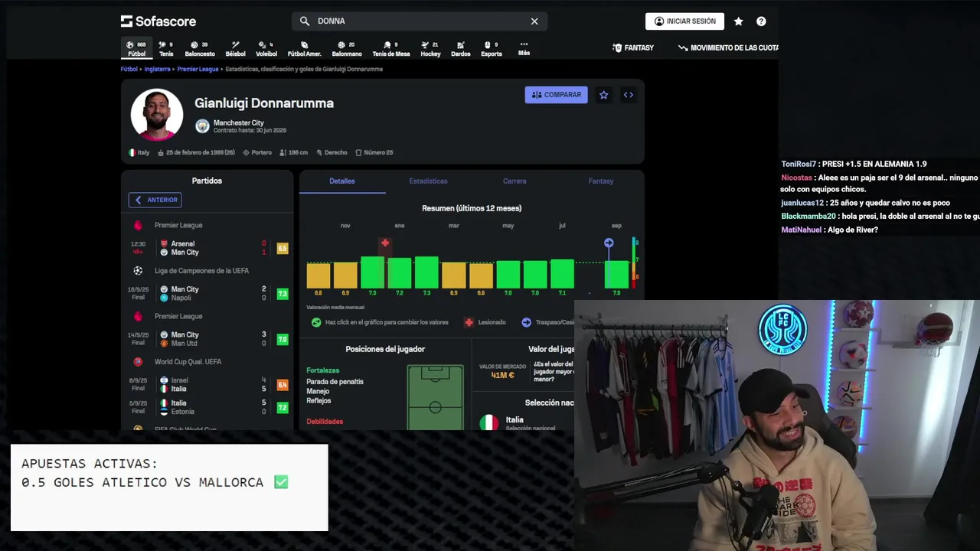Viewport: 980px width, 551px height.
Task: Favorite the player with the star icon
Action: coord(603,95)
